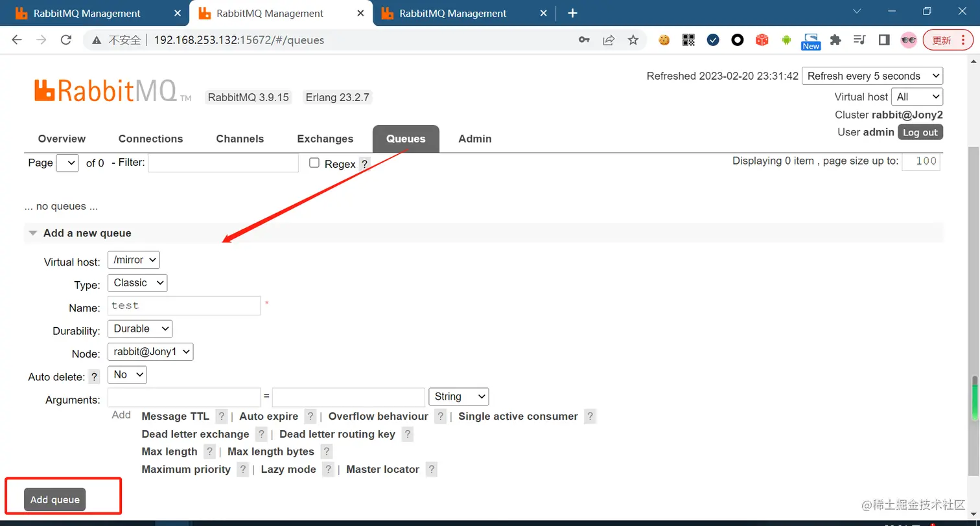Open the Auto delete No dropdown
This screenshot has width=980, height=526.
[x=127, y=374]
